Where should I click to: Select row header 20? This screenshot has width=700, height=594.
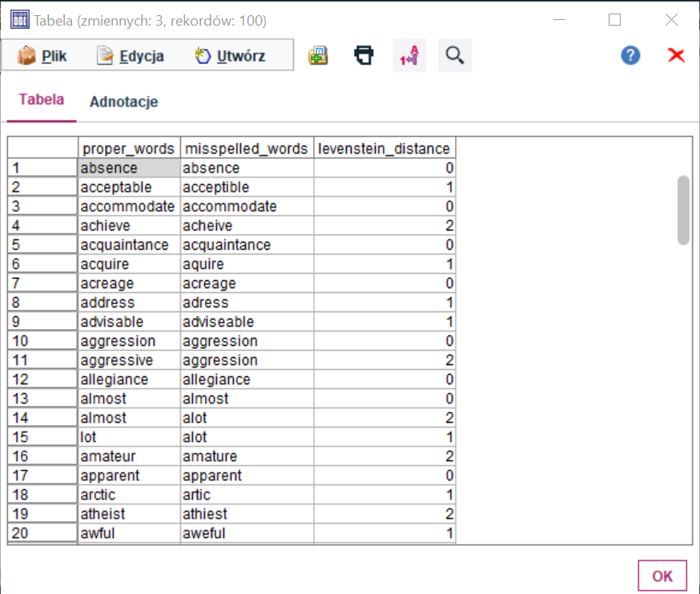click(42, 532)
